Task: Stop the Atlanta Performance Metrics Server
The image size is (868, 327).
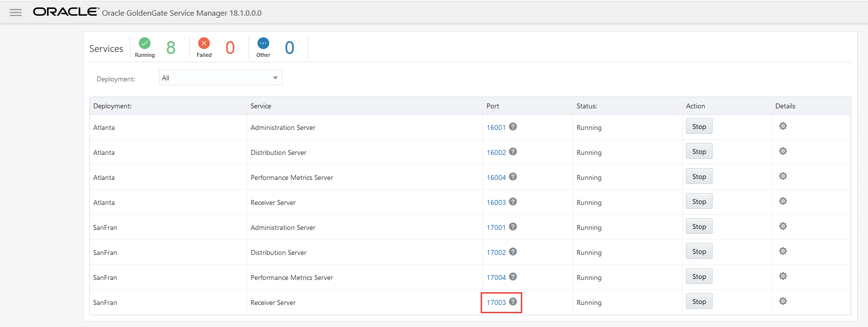Action: (699, 176)
